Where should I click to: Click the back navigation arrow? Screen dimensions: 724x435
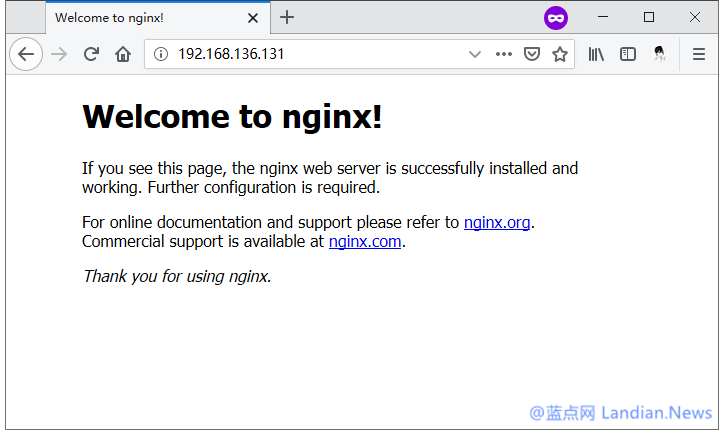pyautogui.click(x=26, y=54)
